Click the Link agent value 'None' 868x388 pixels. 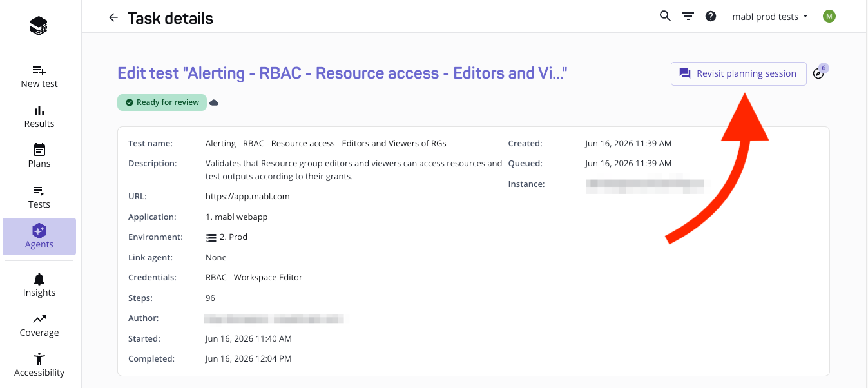tap(216, 257)
